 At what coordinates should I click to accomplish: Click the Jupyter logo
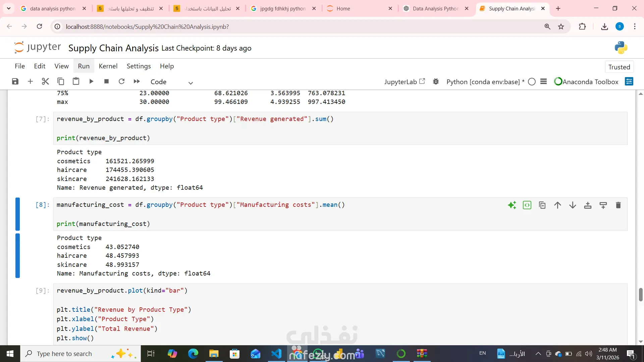[x=37, y=47]
